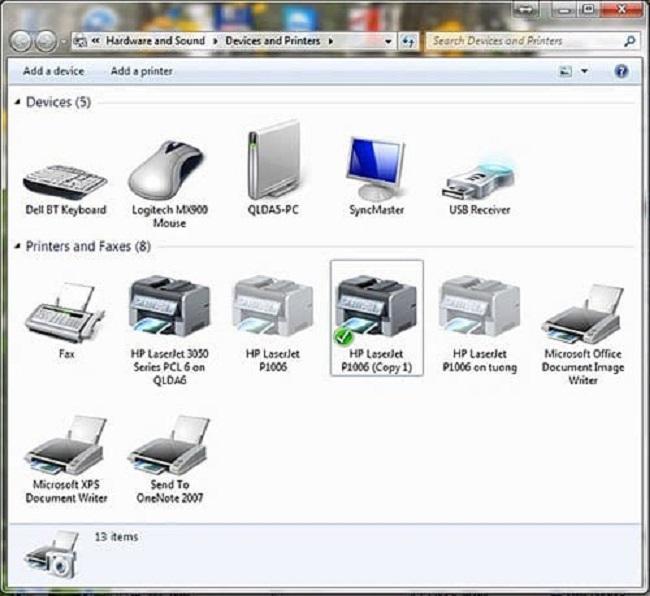Click Add a printer
Viewport: 650px width, 596px height.
click(142, 71)
